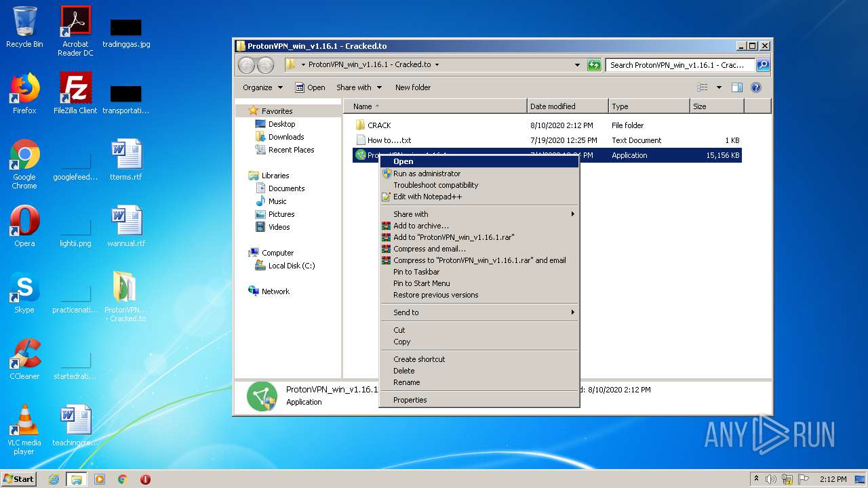Sort files by the Name column header

point(435,106)
